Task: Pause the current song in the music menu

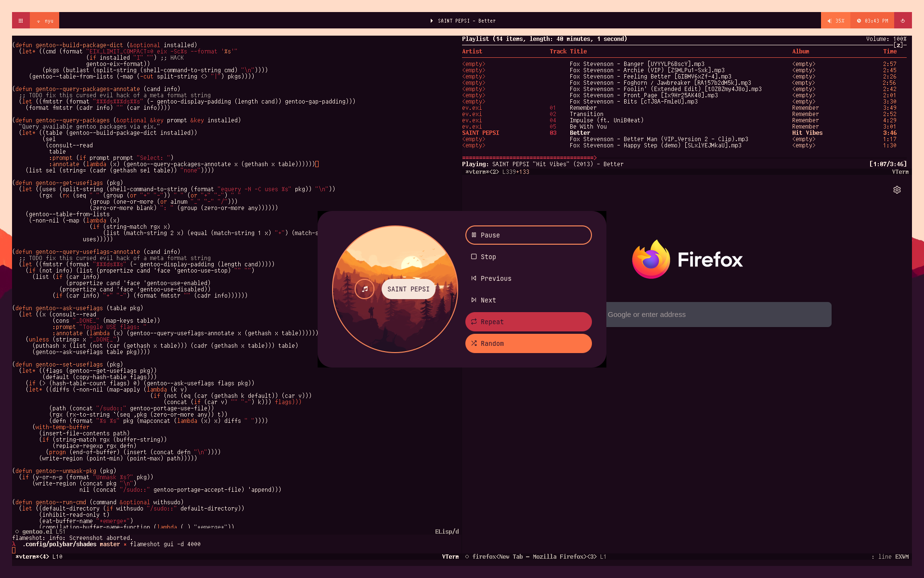Action: tap(528, 235)
